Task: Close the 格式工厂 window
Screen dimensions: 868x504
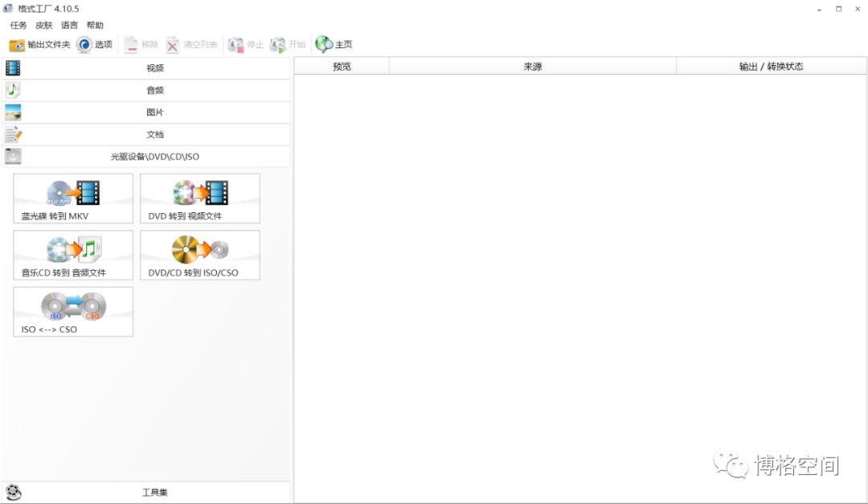Action: pyautogui.click(x=858, y=9)
